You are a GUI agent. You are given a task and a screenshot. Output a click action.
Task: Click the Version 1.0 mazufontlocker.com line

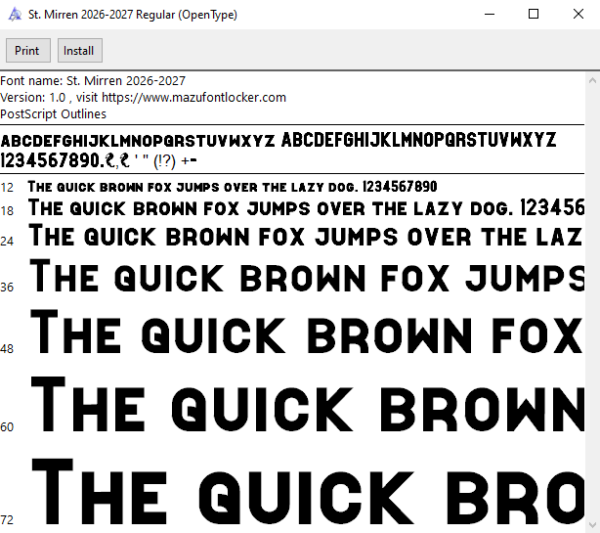click(x=143, y=98)
